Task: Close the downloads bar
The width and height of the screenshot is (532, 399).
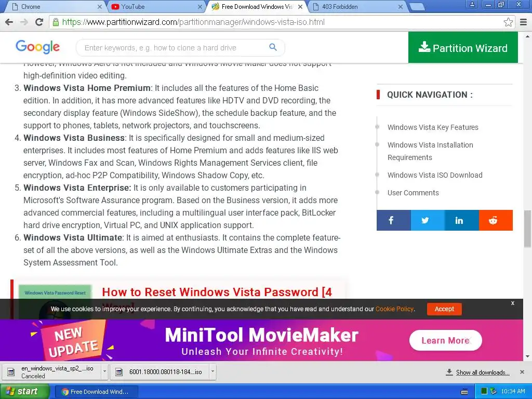Action: 522,372
